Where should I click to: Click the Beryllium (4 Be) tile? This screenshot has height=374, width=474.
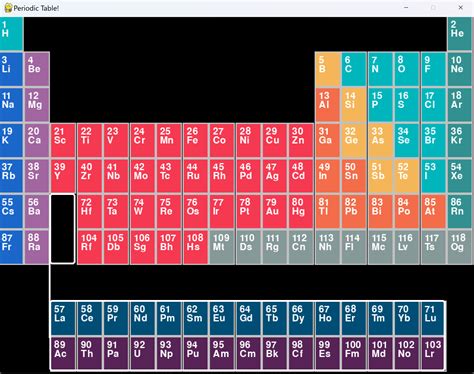[x=37, y=69]
